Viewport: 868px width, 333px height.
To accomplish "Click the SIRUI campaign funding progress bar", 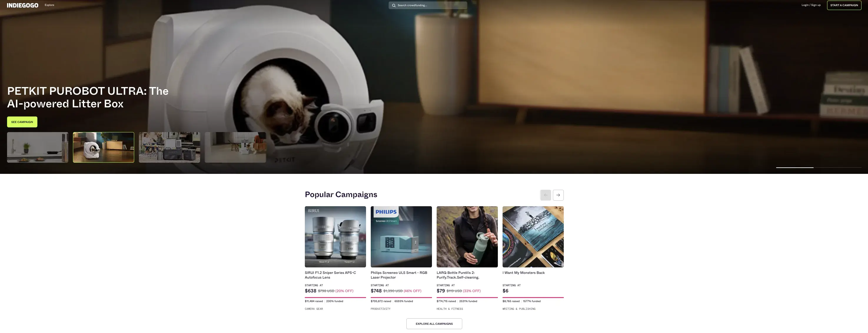I will coord(335,297).
